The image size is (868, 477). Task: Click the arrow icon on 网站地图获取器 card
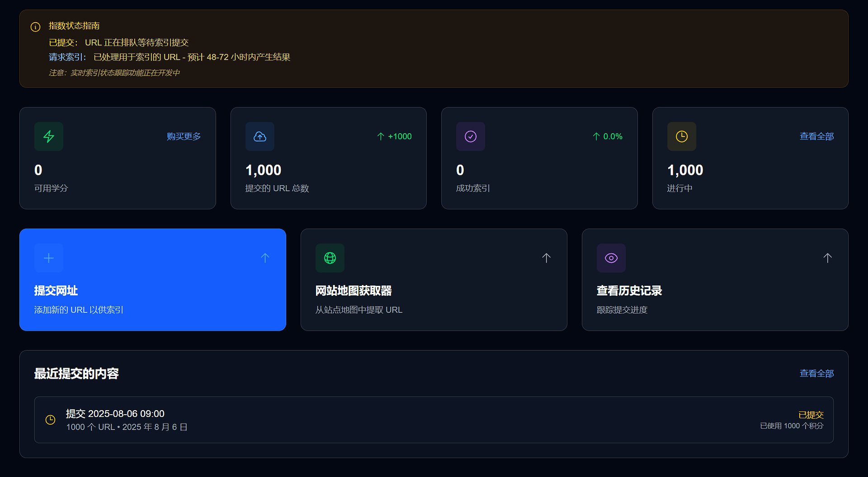546,257
